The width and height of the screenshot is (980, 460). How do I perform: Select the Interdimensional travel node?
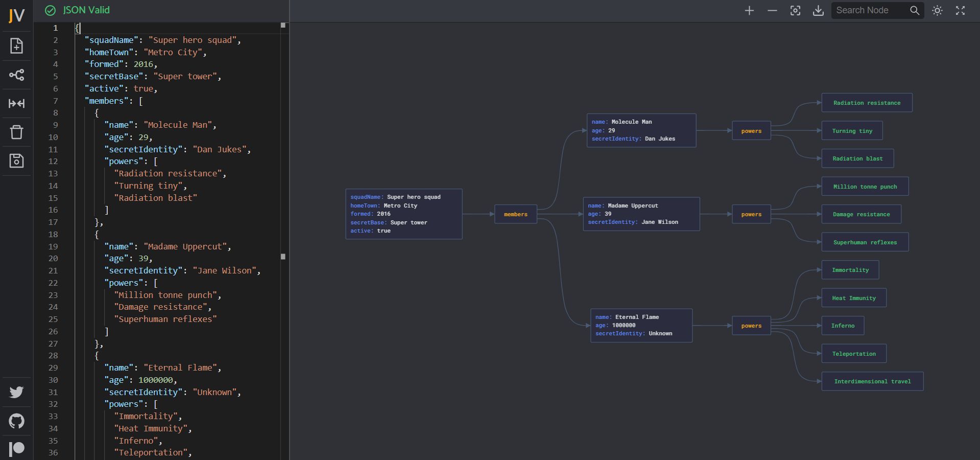872,381
